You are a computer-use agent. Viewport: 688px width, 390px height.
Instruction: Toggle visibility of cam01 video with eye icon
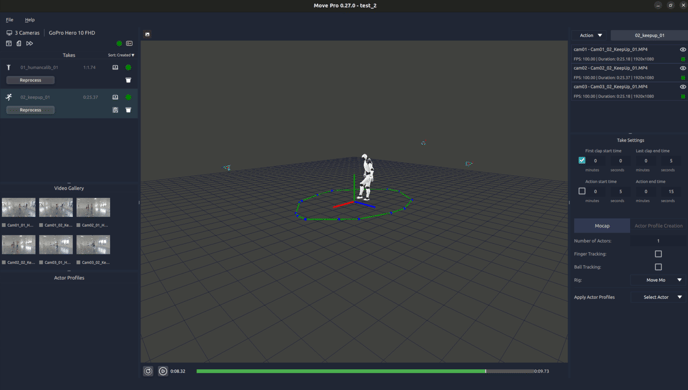pyautogui.click(x=683, y=50)
